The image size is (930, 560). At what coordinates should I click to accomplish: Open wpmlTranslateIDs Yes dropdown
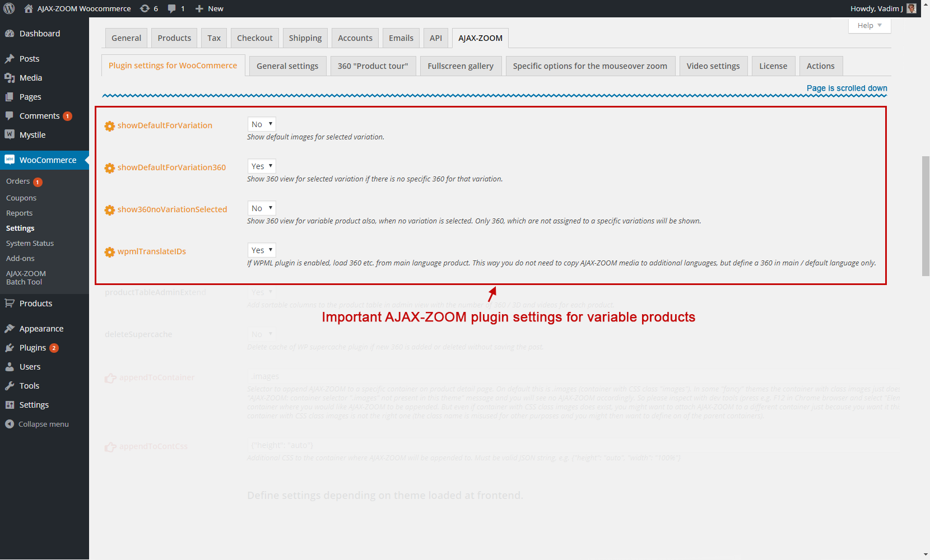click(262, 250)
